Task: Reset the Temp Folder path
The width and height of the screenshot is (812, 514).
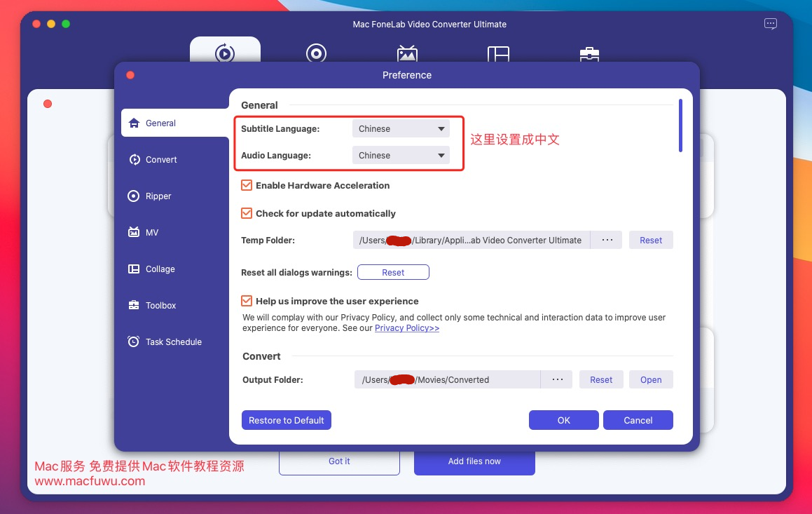Action: 651,240
